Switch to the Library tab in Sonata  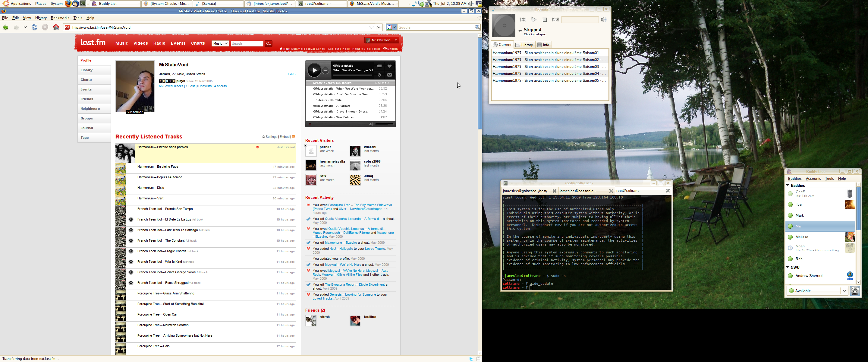coord(524,45)
